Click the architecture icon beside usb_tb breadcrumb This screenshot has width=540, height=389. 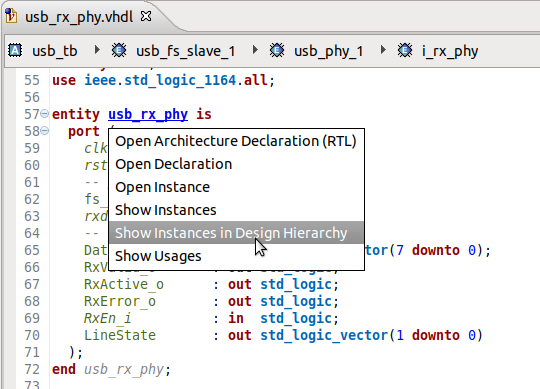tap(15, 51)
